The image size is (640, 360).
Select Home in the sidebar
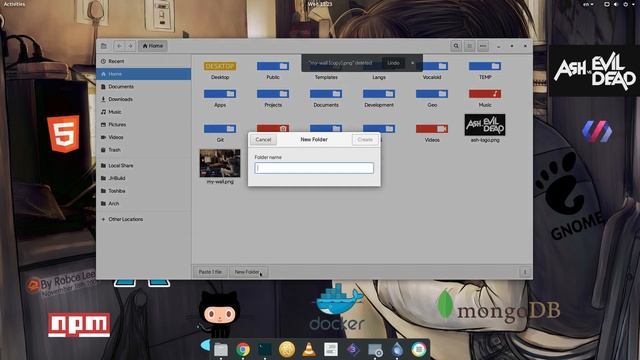point(144,74)
